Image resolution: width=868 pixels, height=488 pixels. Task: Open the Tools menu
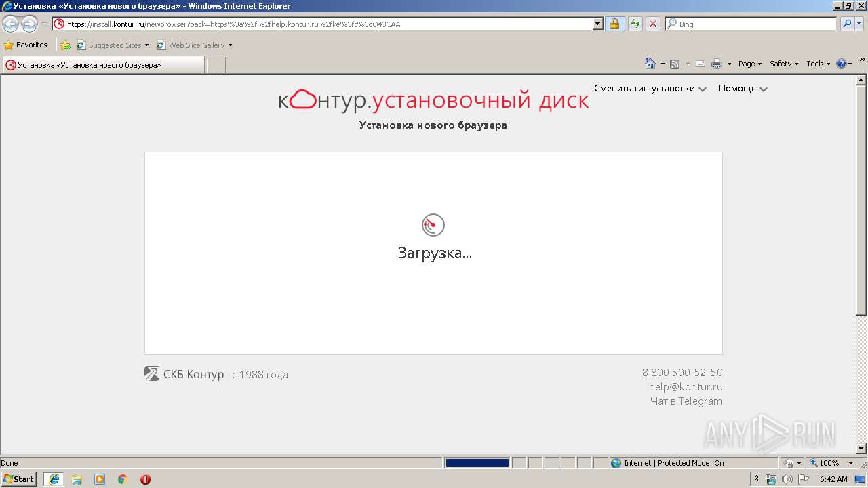(818, 64)
